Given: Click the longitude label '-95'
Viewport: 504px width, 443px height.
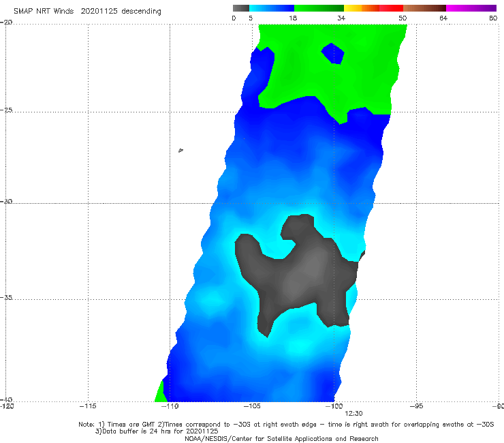Looking at the screenshot, I should 416,406.
